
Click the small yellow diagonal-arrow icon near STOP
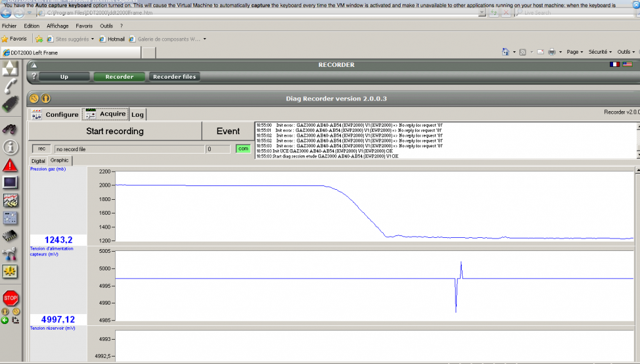pyautogui.click(x=16, y=312)
